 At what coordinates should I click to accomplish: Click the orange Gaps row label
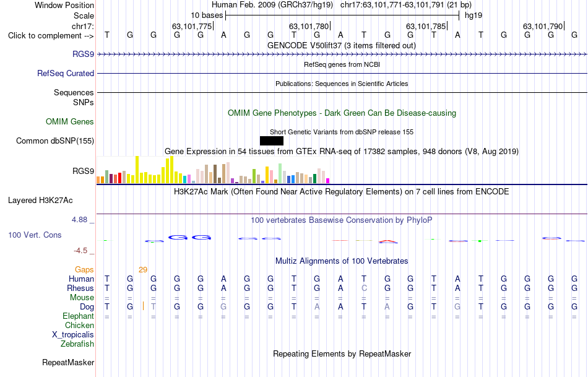pos(84,270)
